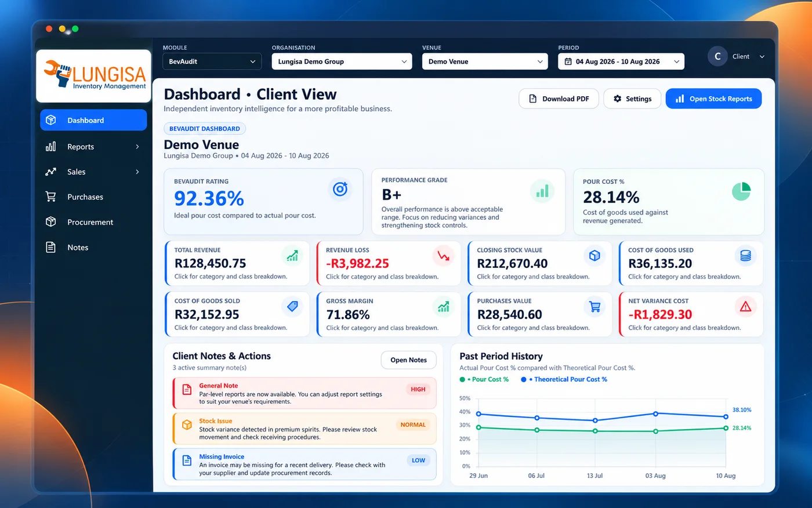Viewport: 812px width, 508px height.
Task: Click the Performance Grade bar chart icon
Action: [542, 191]
